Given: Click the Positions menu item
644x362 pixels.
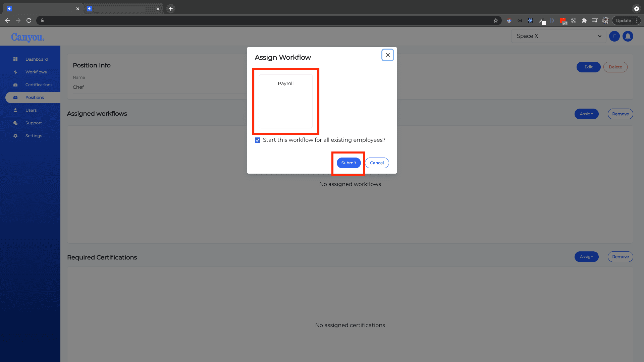Looking at the screenshot, I should click(x=35, y=97).
